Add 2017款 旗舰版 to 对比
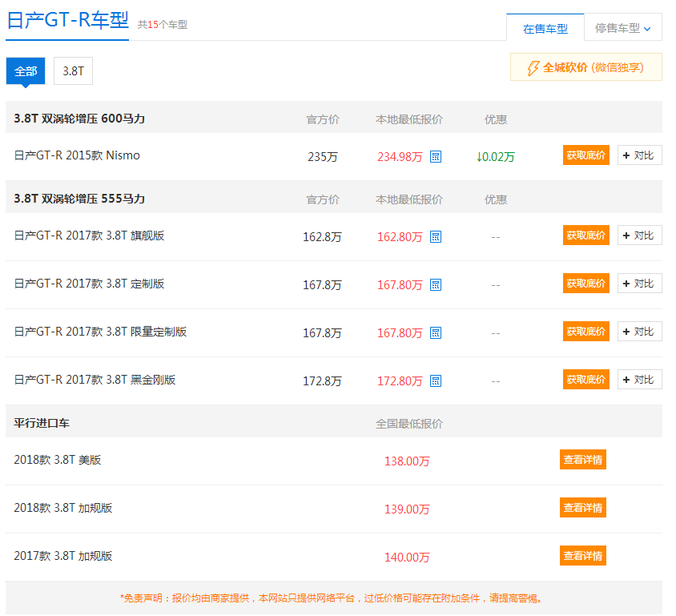This screenshot has width=676, height=616. tap(640, 236)
